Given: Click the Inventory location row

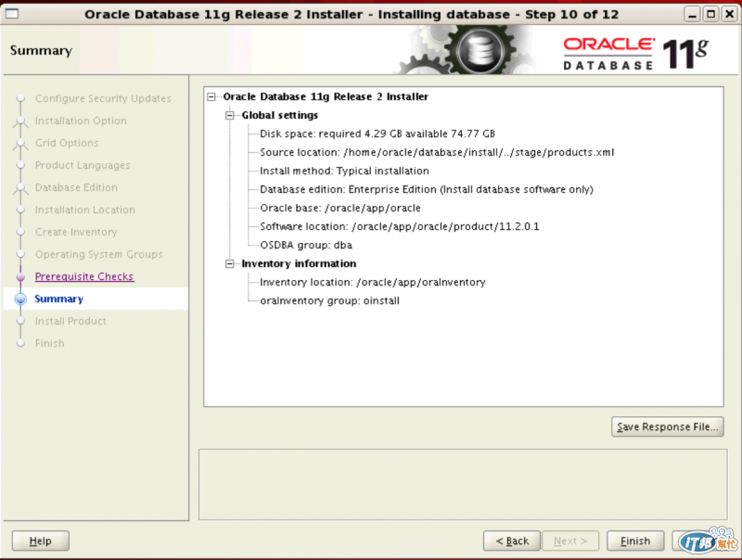Looking at the screenshot, I should click(x=373, y=283).
